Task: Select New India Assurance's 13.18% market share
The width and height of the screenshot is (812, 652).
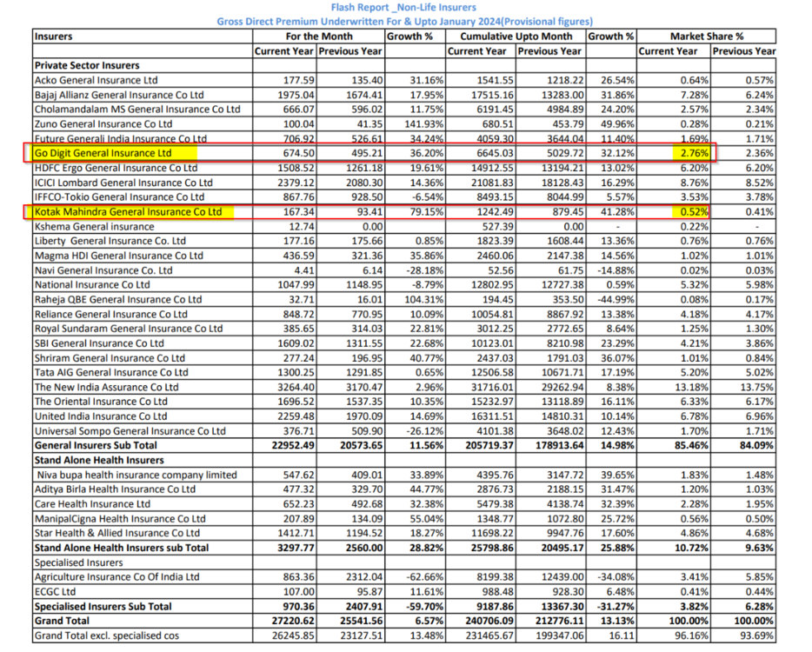Action: point(691,388)
